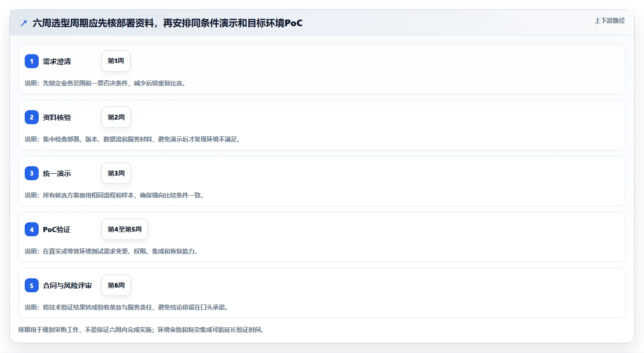Click description 所有候选方案使用相同流程和样本
This screenshot has width=644, height=353.
(x=114, y=195)
